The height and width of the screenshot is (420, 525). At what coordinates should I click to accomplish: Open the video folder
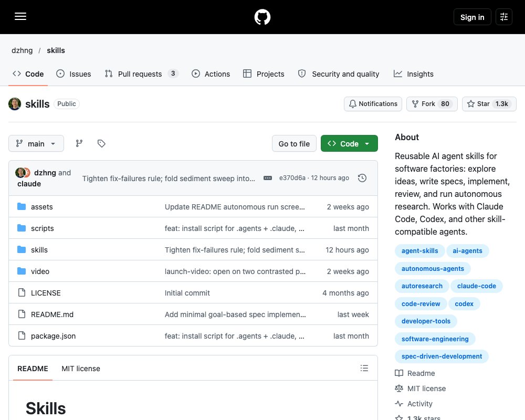click(x=40, y=271)
